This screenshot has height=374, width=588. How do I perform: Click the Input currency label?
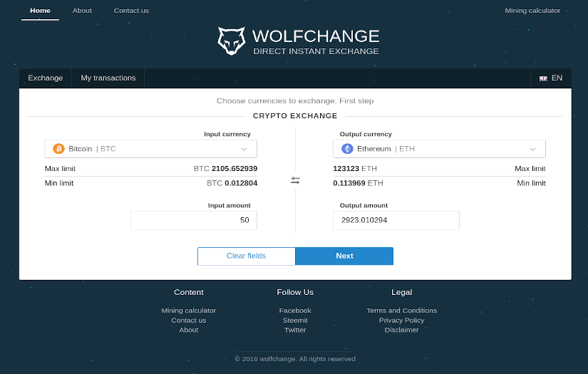coord(227,134)
